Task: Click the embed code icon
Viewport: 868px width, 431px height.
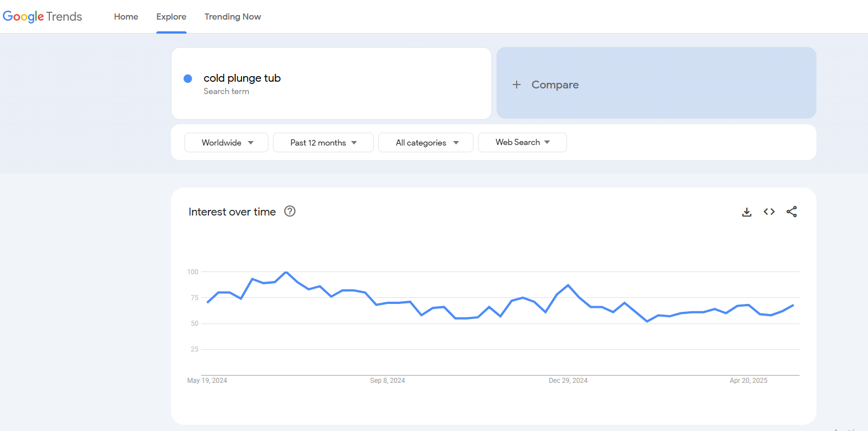Action: pyautogui.click(x=769, y=212)
